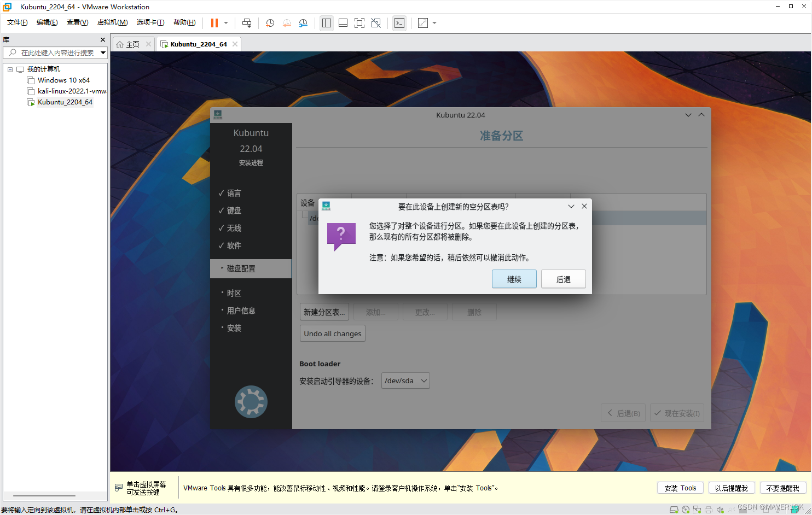Open the 帮助(H) menu
The height and width of the screenshot is (515, 812).
pos(184,22)
